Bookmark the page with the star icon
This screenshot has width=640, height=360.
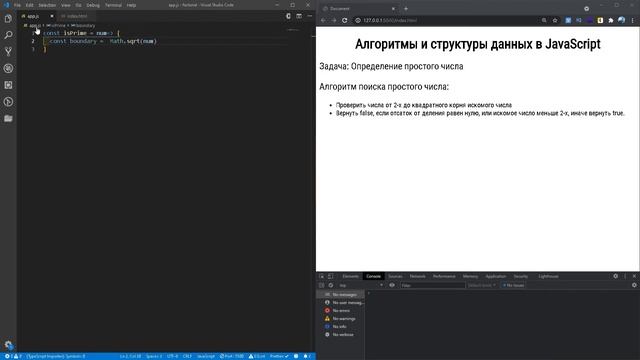[x=555, y=20]
